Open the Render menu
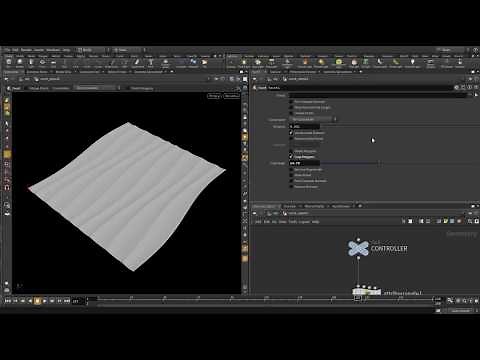The image size is (480, 360). click(26, 50)
